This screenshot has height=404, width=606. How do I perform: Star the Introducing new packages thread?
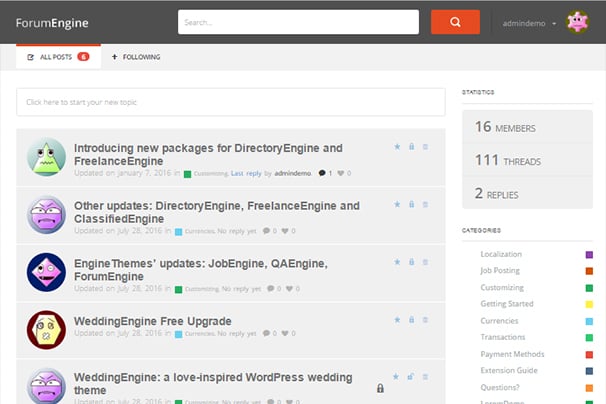[x=397, y=147]
